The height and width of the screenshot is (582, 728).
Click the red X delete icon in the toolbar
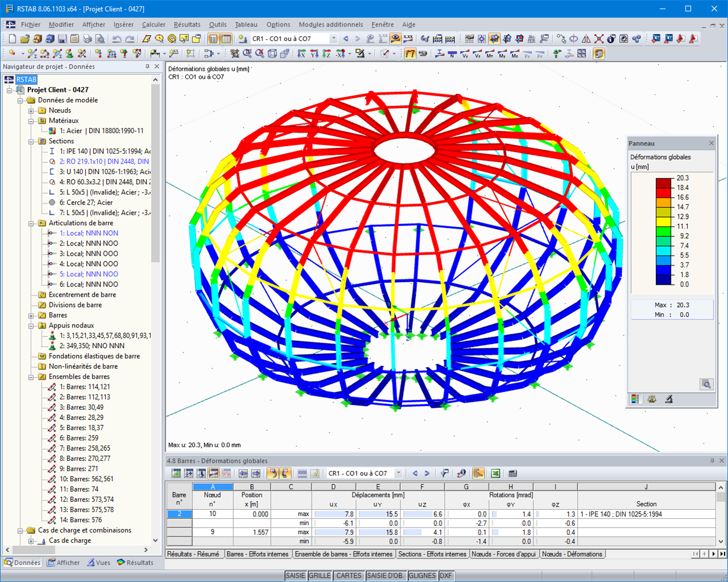[x=599, y=39]
